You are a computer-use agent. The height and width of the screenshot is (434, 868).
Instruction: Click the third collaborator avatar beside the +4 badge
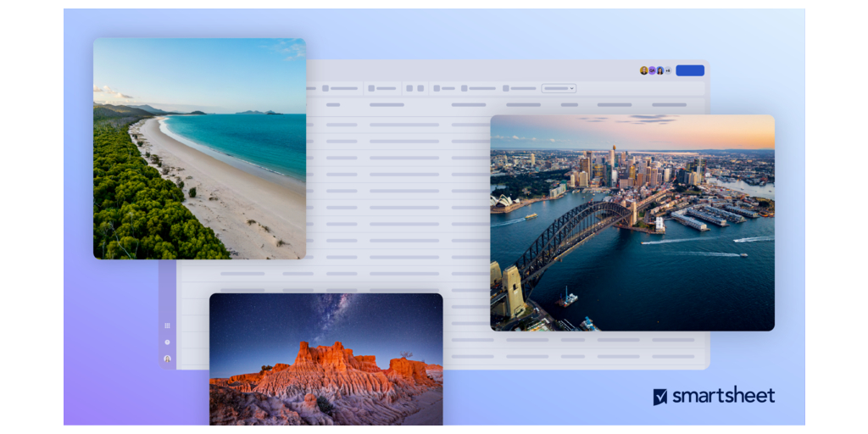click(659, 70)
